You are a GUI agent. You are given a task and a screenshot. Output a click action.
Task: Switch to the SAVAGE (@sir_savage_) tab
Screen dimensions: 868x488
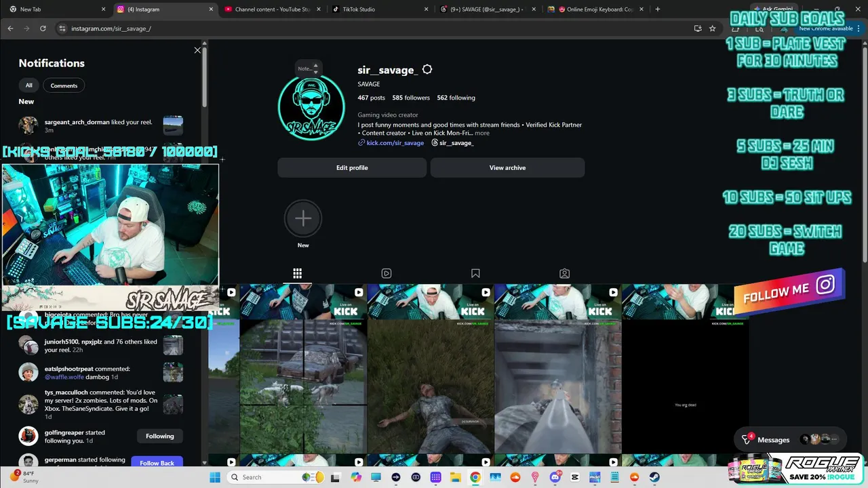pyautogui.click(x=487, y=9)
